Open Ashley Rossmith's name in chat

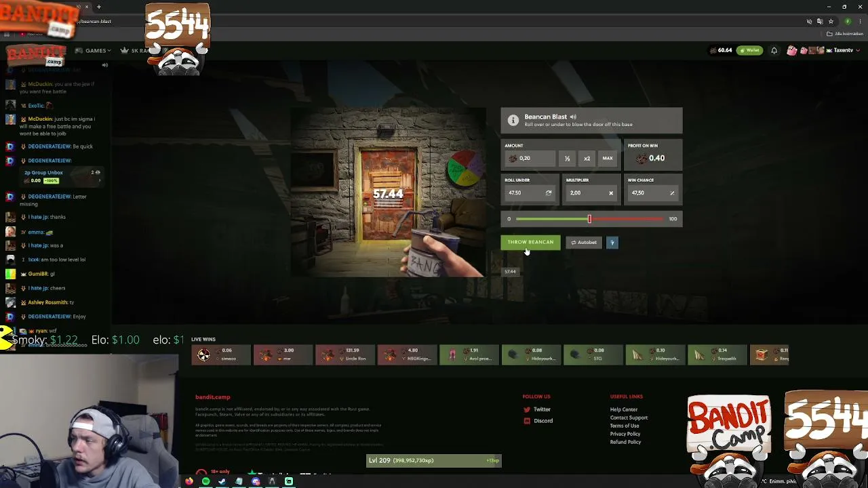coord(47,302)
